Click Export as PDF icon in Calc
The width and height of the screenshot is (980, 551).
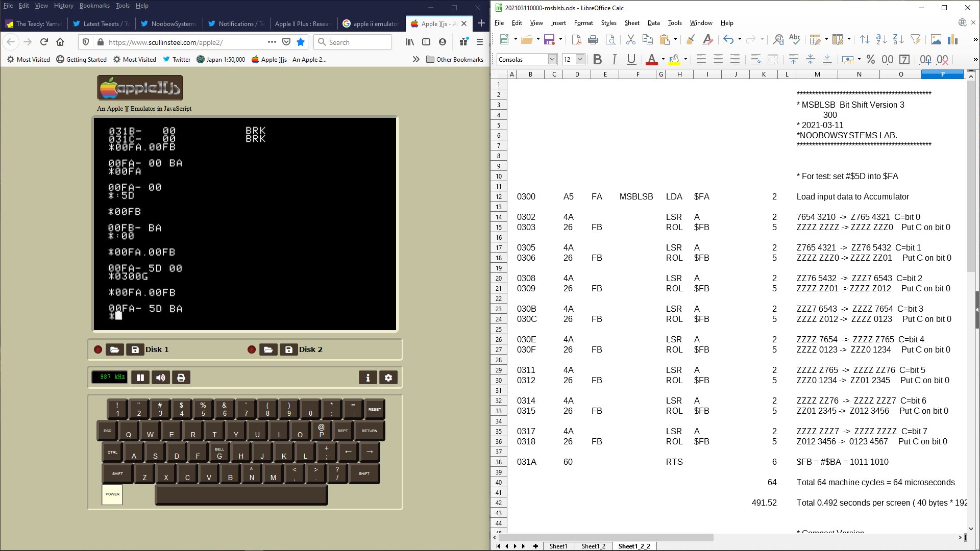tap(576, 40)
